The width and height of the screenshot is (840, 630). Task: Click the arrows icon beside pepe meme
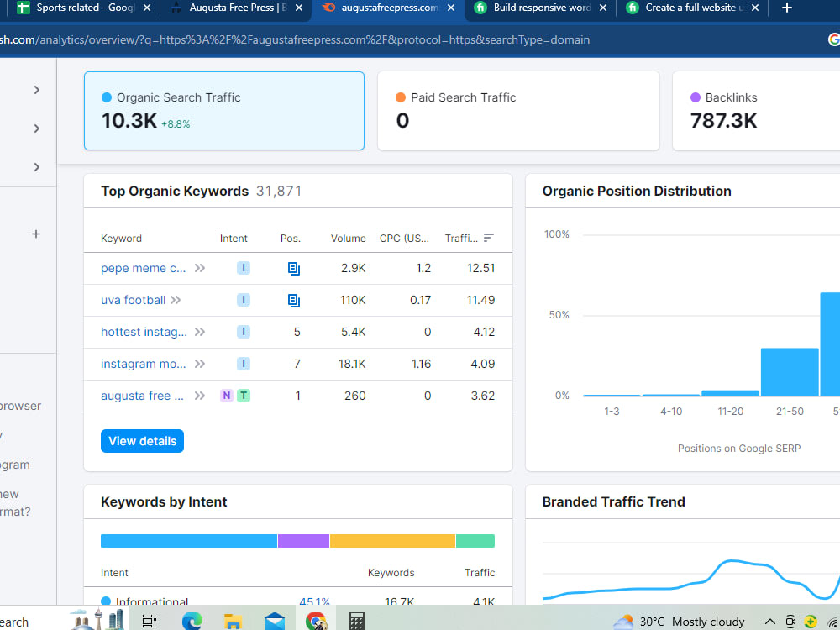(x=200, y=268)
